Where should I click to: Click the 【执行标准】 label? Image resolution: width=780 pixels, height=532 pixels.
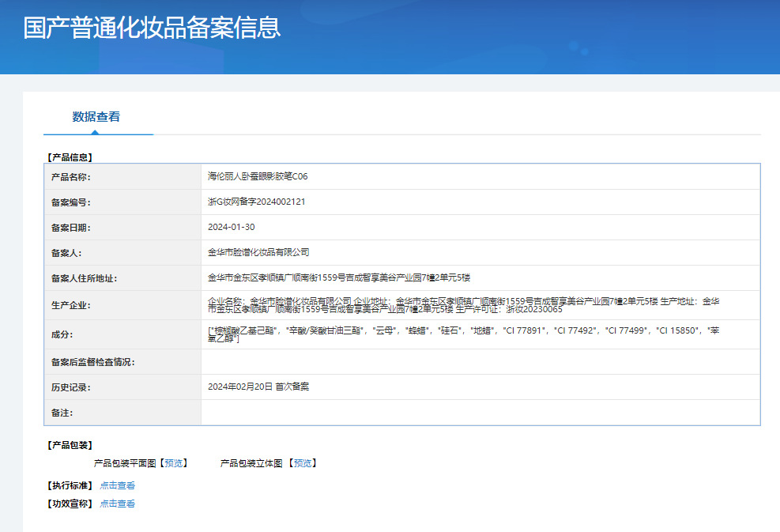coord(70,485)
